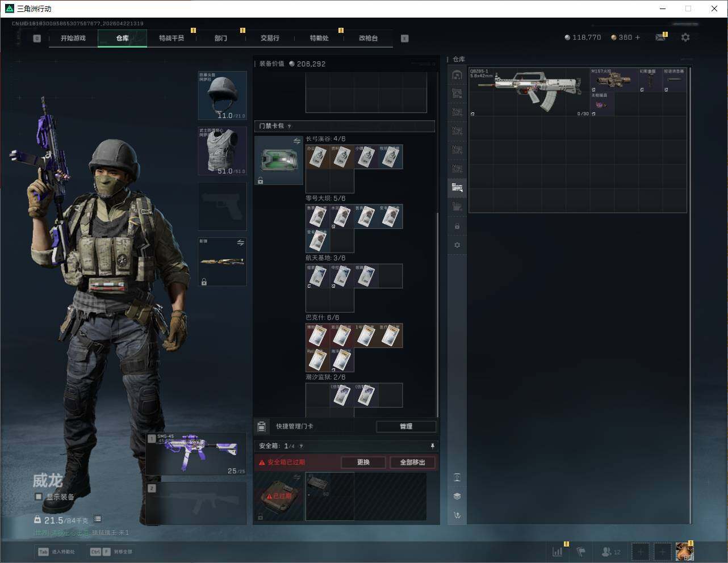728x563 pixels.
Task: Click the warehouse panel scrollbar
Action: coord(691,295)
